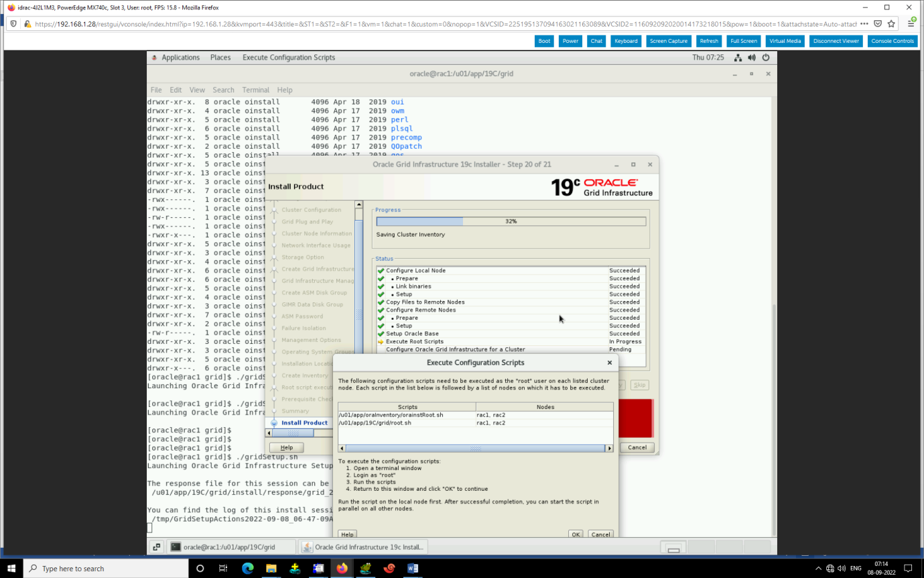The height and width of the screenshot is (578, 924).
Task: Open the terminal Search menu
Action: coord(224,90)
